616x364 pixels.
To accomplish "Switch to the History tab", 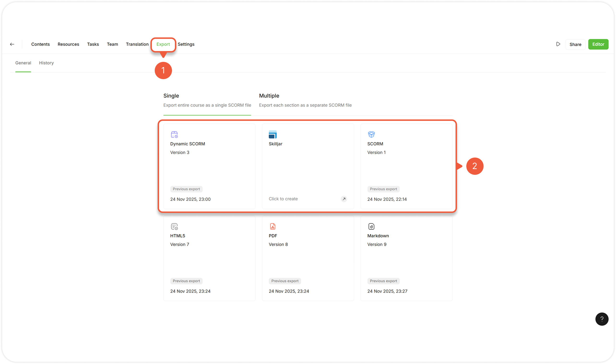I will click(46, 63).
